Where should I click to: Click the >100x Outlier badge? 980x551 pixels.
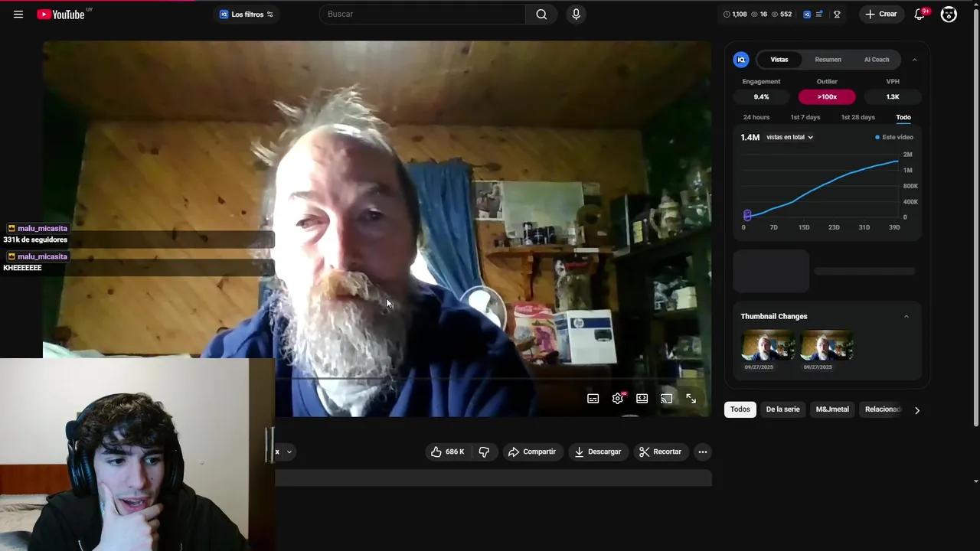click(x=827, y=97)
